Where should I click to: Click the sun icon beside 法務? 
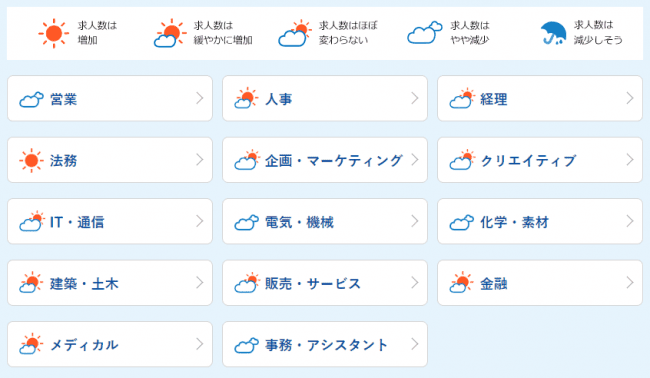[31, 160]
